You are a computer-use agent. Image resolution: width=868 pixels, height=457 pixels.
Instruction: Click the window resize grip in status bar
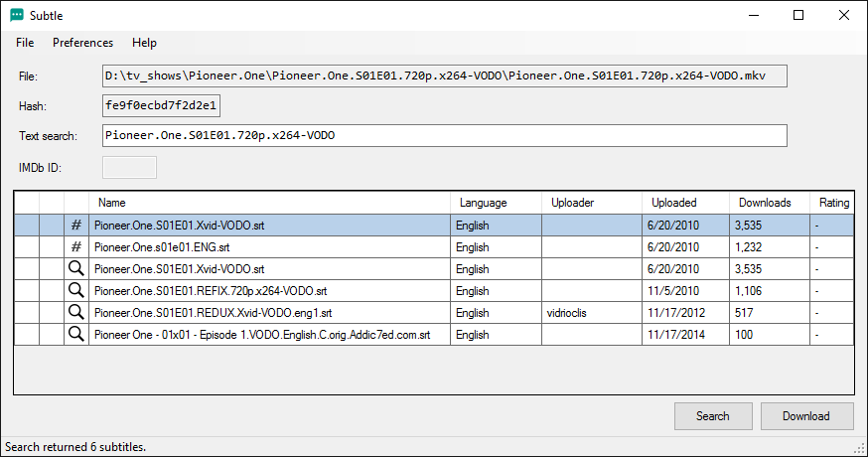pos(860,449)
